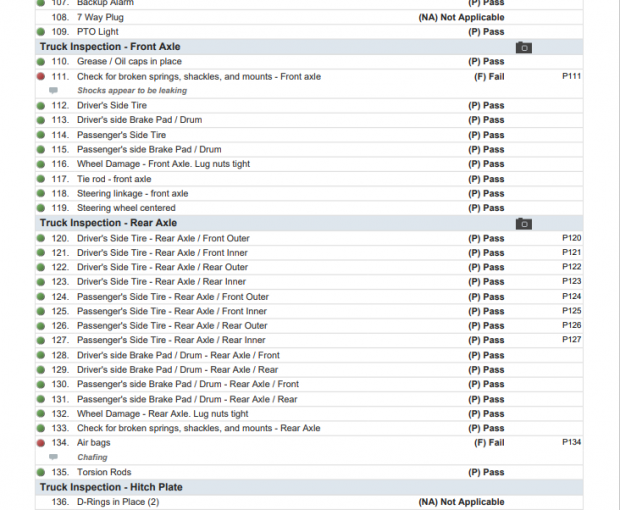Open photo link P134

tap(571, 442)
